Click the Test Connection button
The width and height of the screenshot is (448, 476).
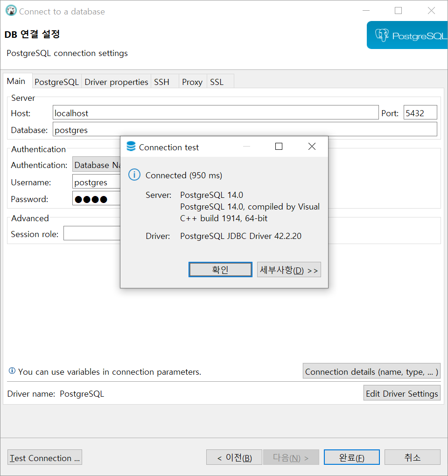[45, 457]
